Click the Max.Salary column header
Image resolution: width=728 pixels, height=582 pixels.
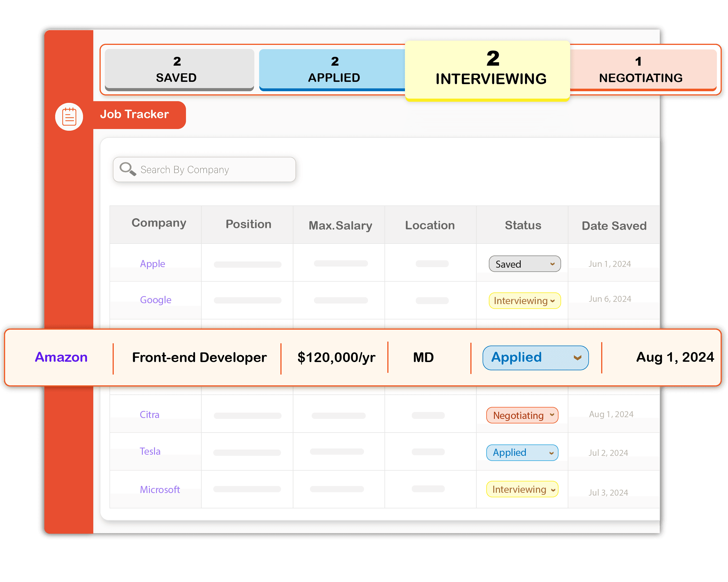tap(340, 225)
